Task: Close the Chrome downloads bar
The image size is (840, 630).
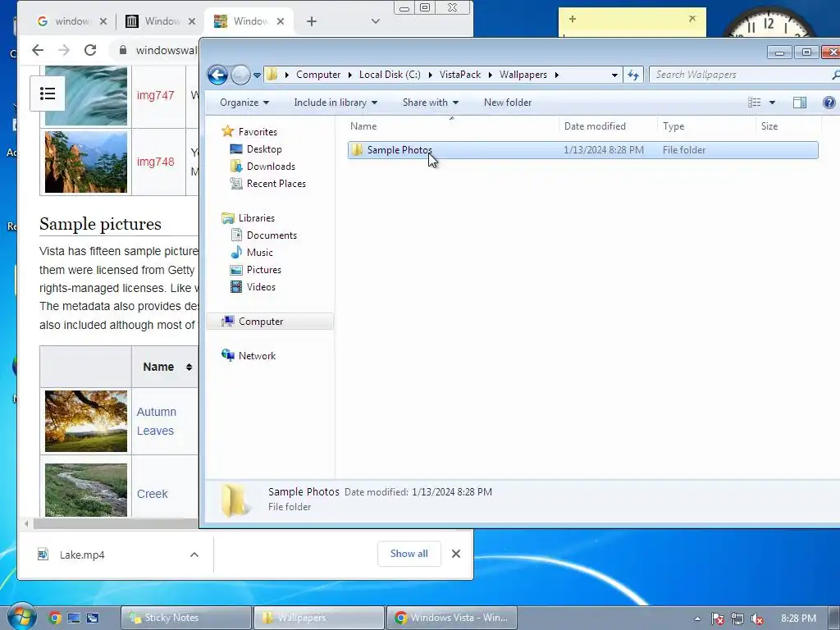Action: [x=456, y=554]
